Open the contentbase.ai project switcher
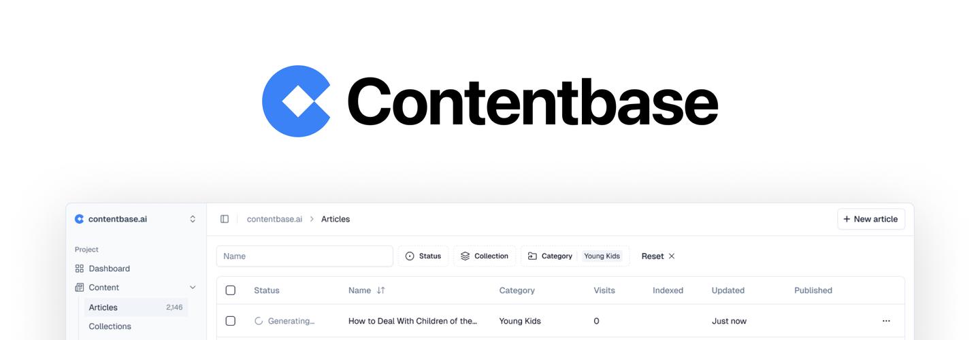Viewport: 980px width, 340px height. [193, 219]
